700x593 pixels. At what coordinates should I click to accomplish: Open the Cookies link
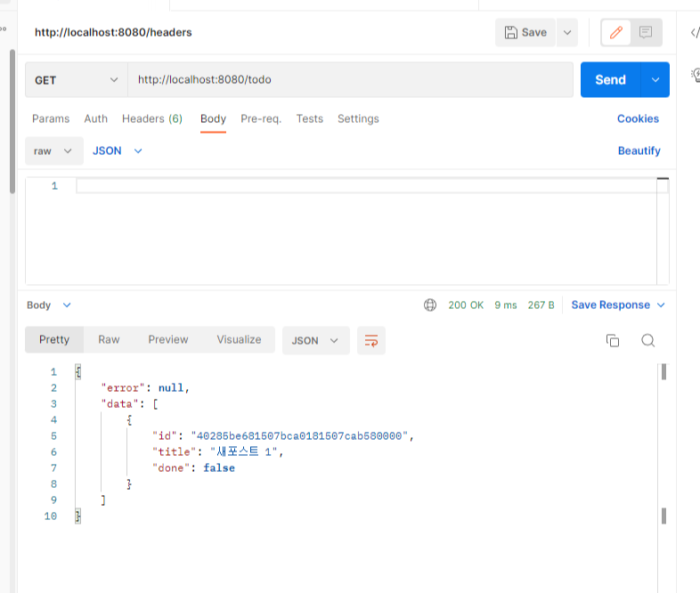point(638,118)
